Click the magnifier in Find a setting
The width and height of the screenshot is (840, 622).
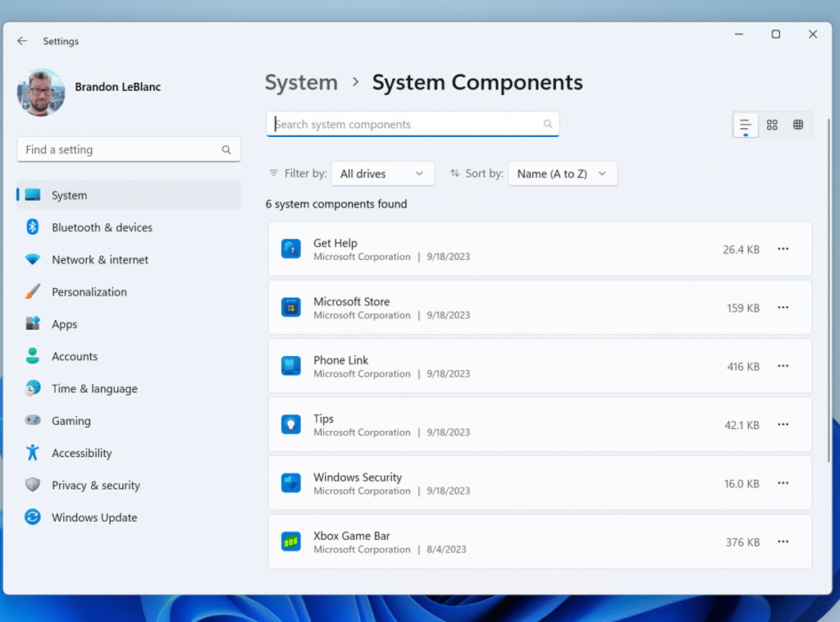pyautogui.click(x=226, y=150)
